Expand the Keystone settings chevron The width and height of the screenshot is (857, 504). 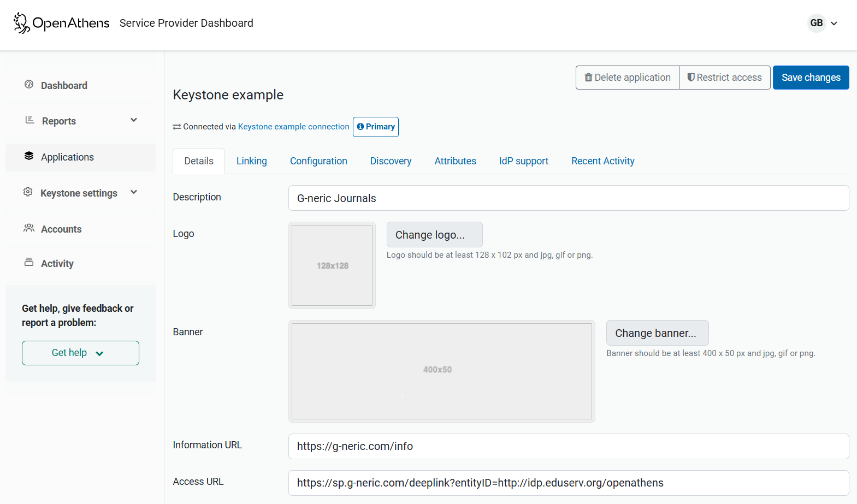pos(134,192)
